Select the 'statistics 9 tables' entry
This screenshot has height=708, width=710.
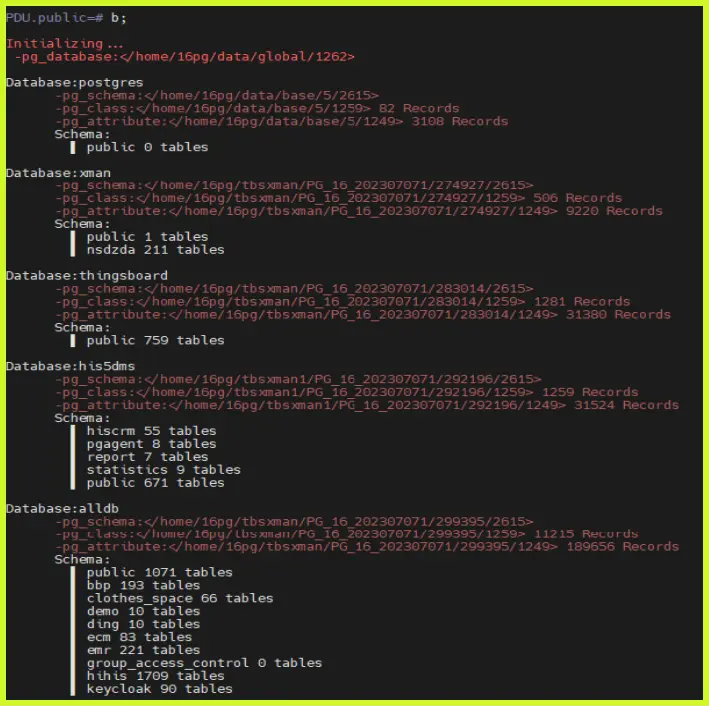coord(164,470)
